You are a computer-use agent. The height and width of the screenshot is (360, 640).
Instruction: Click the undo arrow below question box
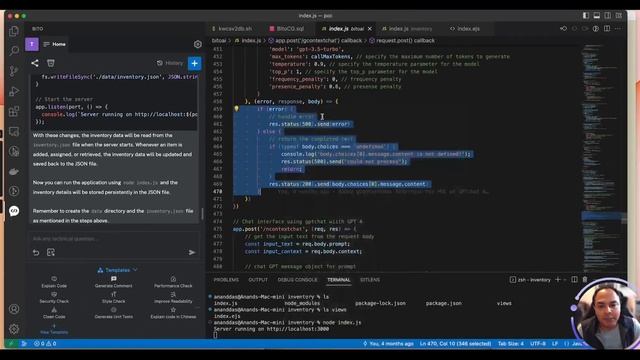click(x=36, y=253)
